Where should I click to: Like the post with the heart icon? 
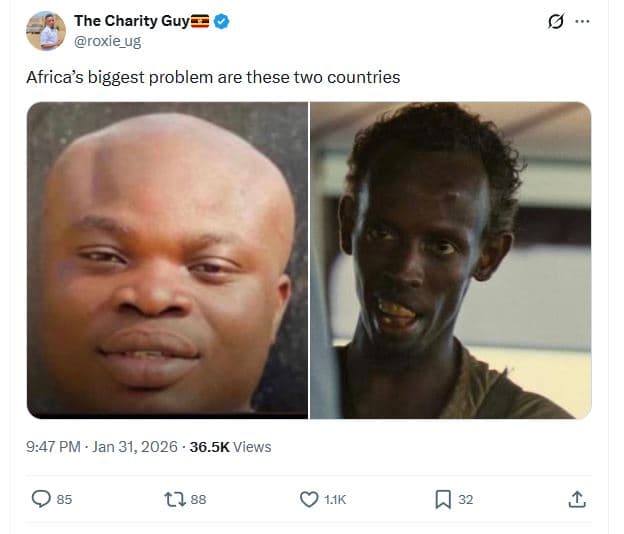(x=309, y=499)
